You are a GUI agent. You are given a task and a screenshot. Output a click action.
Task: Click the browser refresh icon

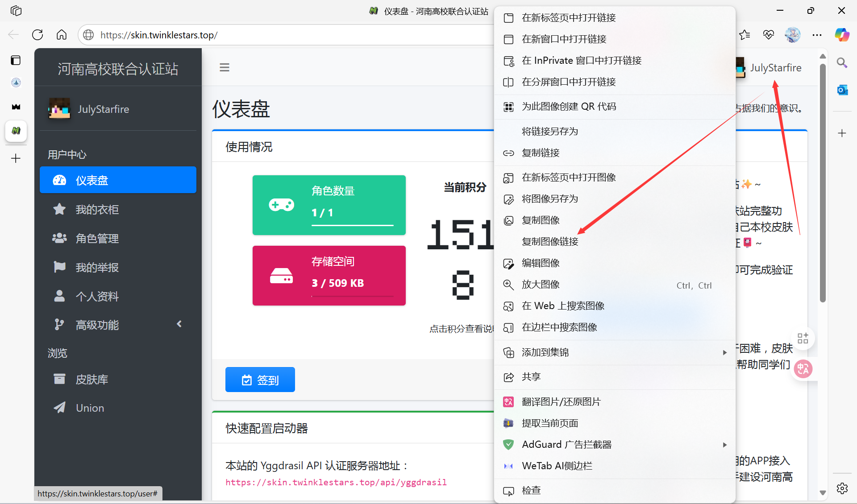tap(37, 34)
